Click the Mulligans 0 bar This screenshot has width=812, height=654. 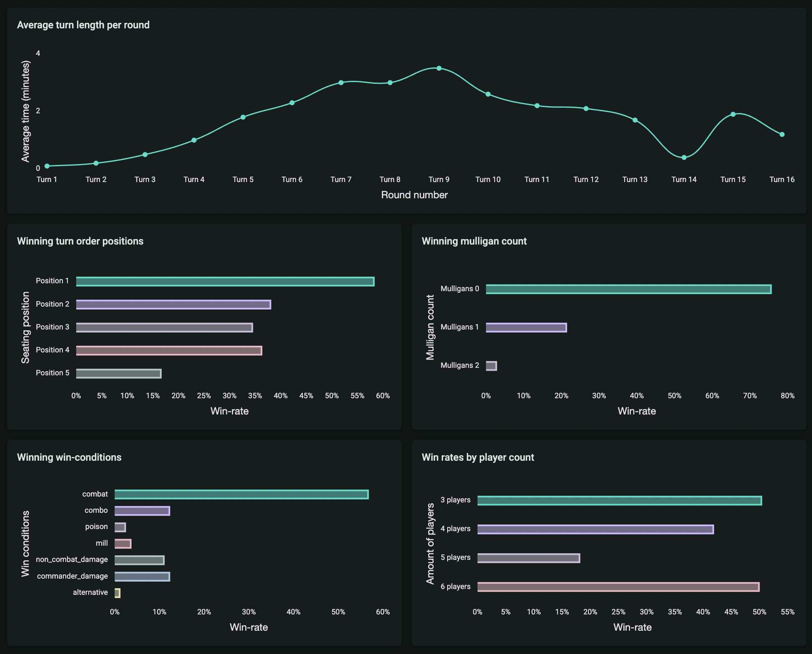(x=628, y=289)
